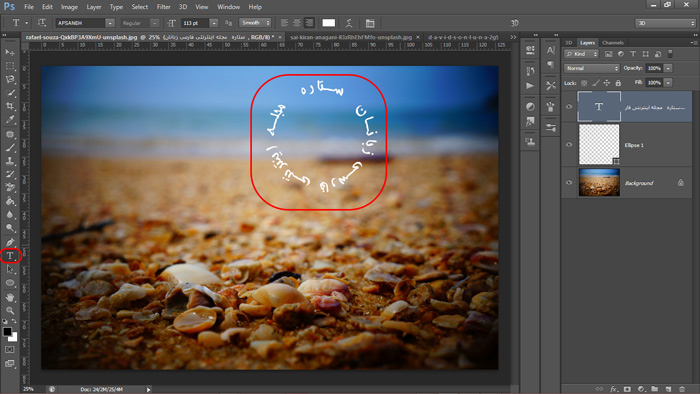The width and height of the screenshot is (700, 394).
Task: Select the Clone Stamp tool
Action: [x=10, y=161]
